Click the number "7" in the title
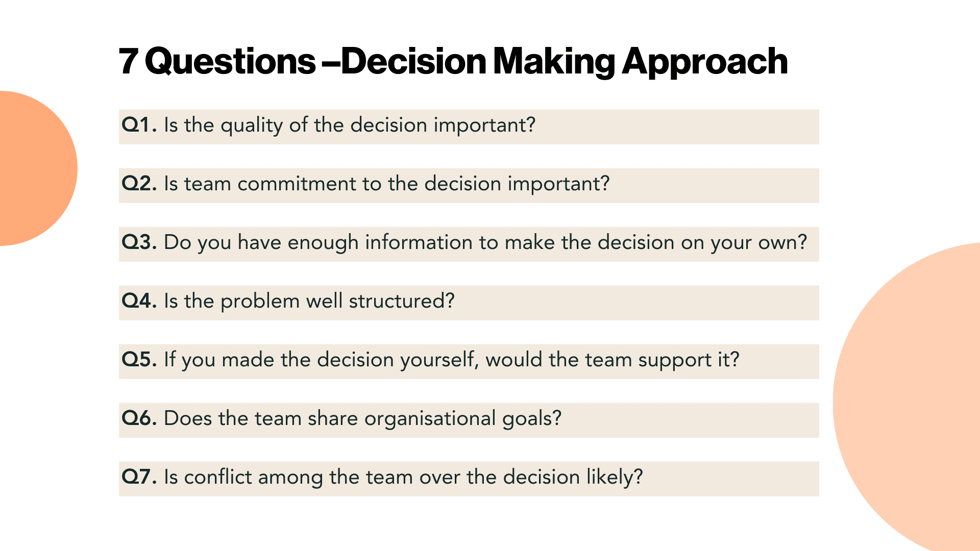Image resolution: width=980 pixels, height=551 pixels. point(128,61)
